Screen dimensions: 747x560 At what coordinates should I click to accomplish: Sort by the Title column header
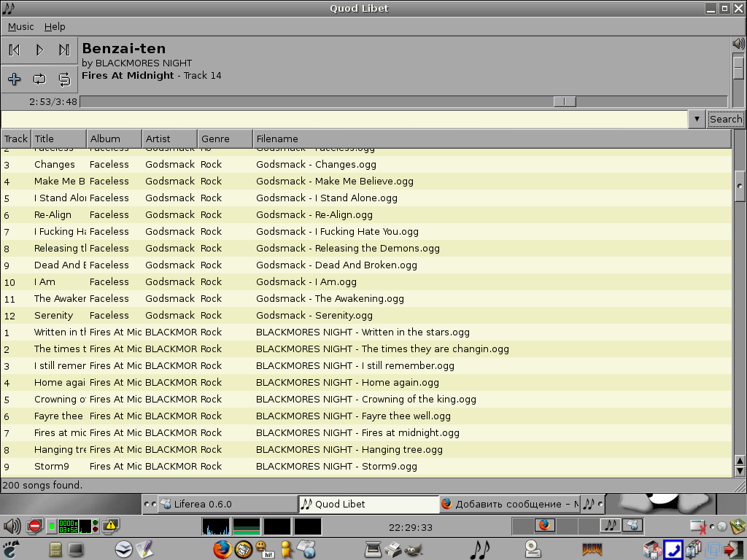point(58,139)
